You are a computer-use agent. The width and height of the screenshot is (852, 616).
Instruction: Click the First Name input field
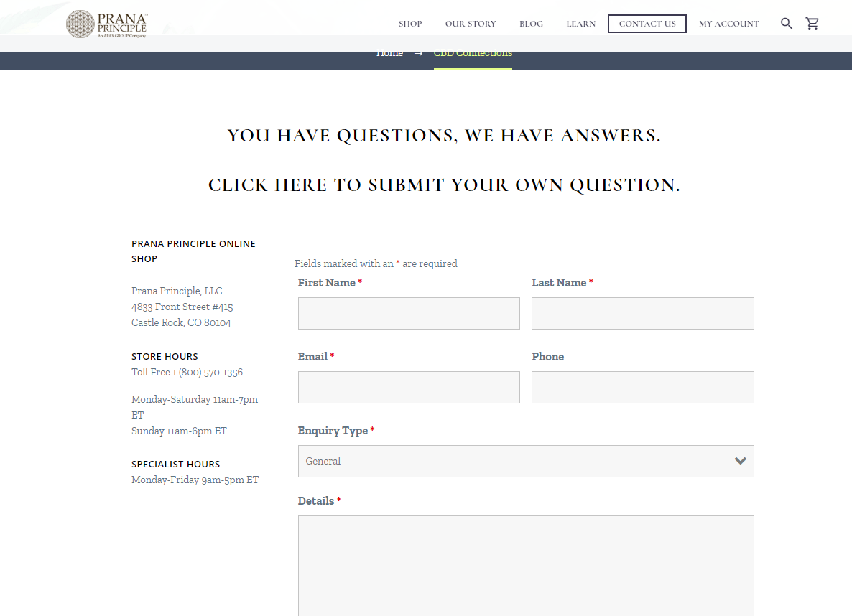click(x=409, y=314)
